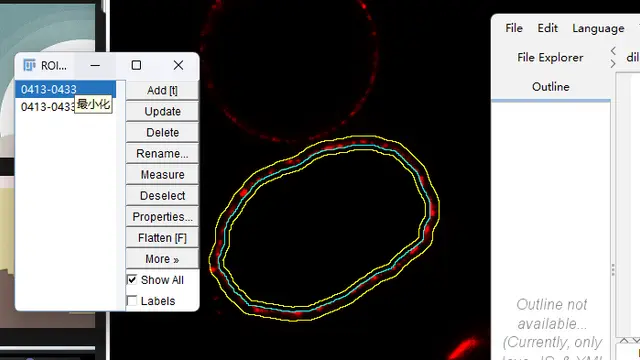Click the Add [t] button
Image resolution: width=640 pixels, height=360 pixels.
click(x=162, y=90)
